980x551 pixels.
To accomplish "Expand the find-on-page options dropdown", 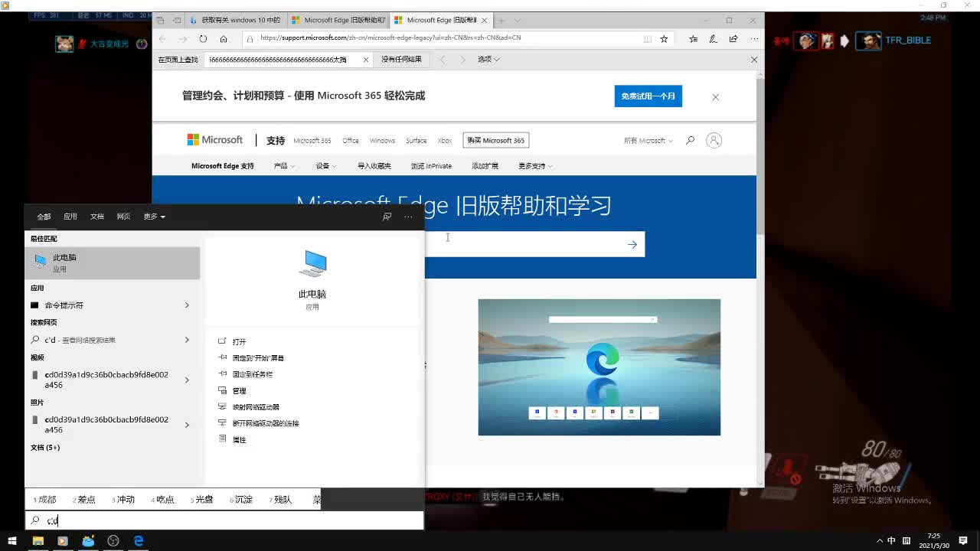I will (488, 59).
